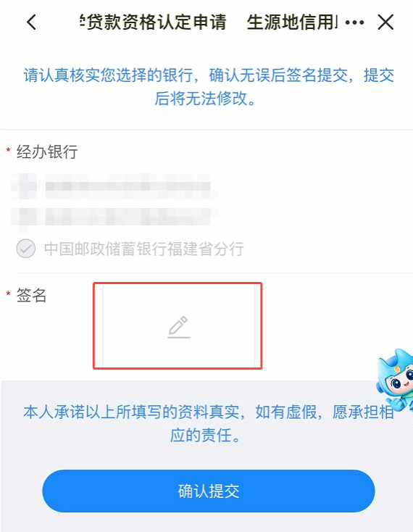Image resolution: width=413 pixels, height=532 pixels.
Task: Click the 签名 field label
Action: point(32,295)
